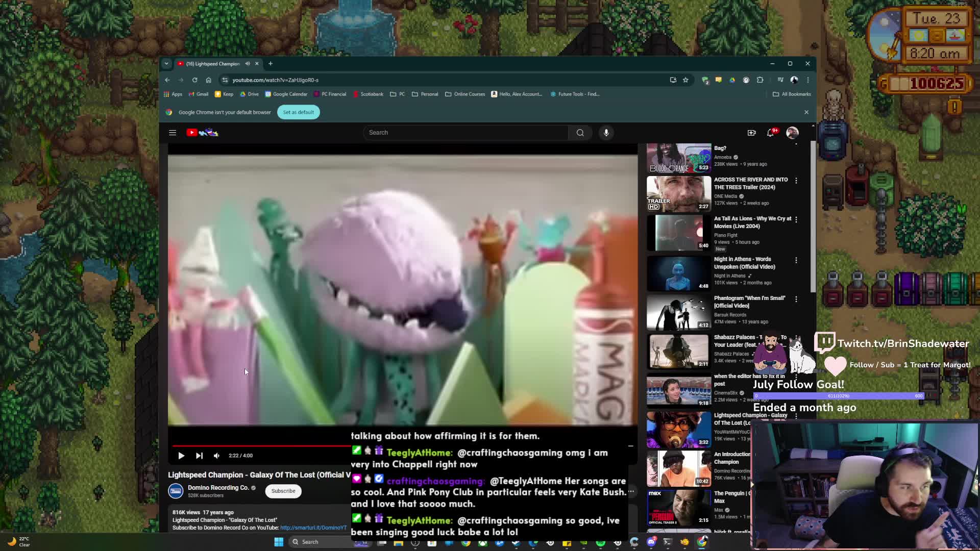The width and height of the screenshot is (980, 551).
Task: Open Stardew Valley journal exclamation icon
Action: click(x=954, y=107)
